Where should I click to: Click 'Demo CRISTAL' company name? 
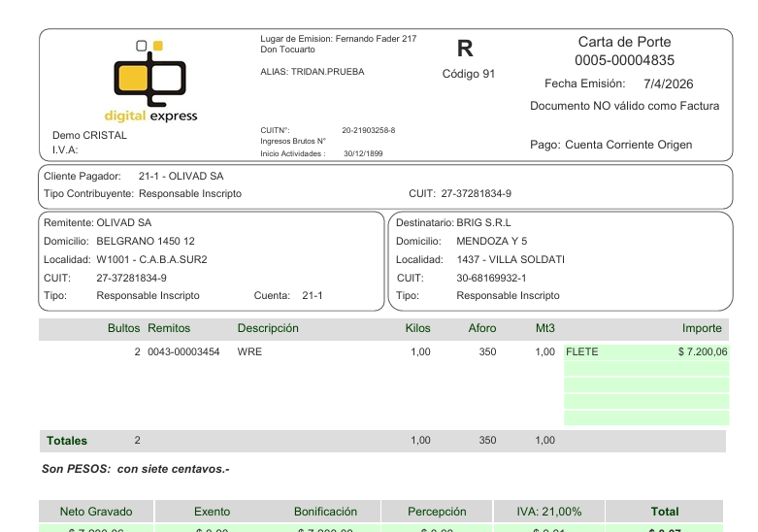[89, 135]
